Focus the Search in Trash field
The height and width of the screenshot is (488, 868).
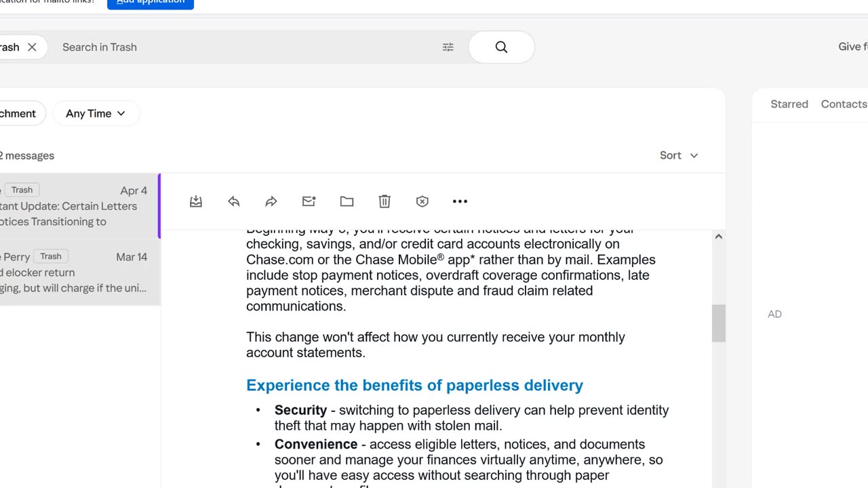point(244,47)
